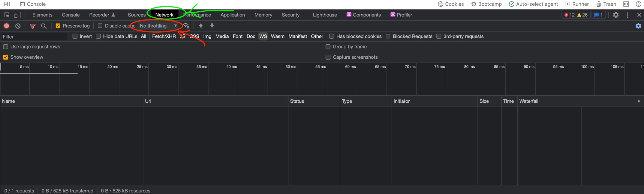This screenshot has height=194, width=644.
Task: Open network search magnifier
Action: pyautogui.click(x=44, y=26)
